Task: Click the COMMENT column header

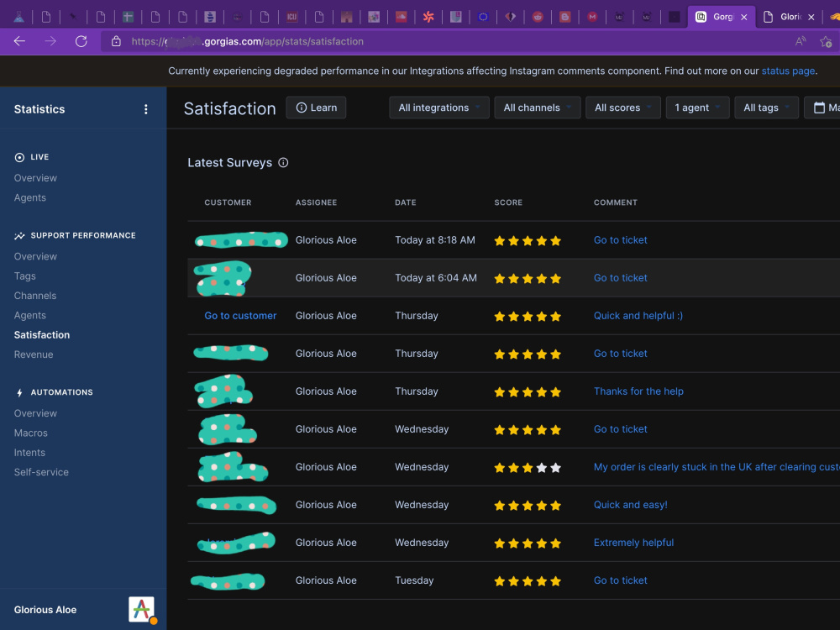Action: (616, 202)
